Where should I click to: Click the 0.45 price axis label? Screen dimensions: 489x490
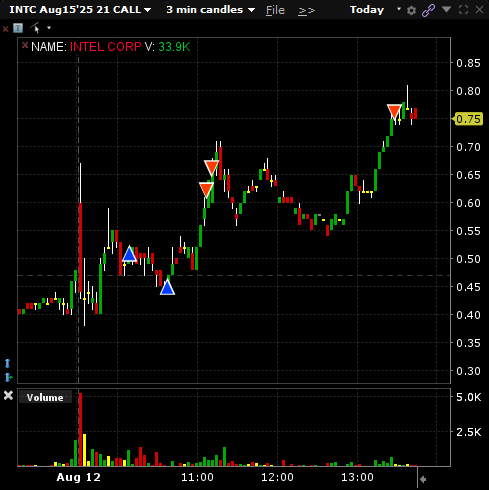click(x=468, y=287)
